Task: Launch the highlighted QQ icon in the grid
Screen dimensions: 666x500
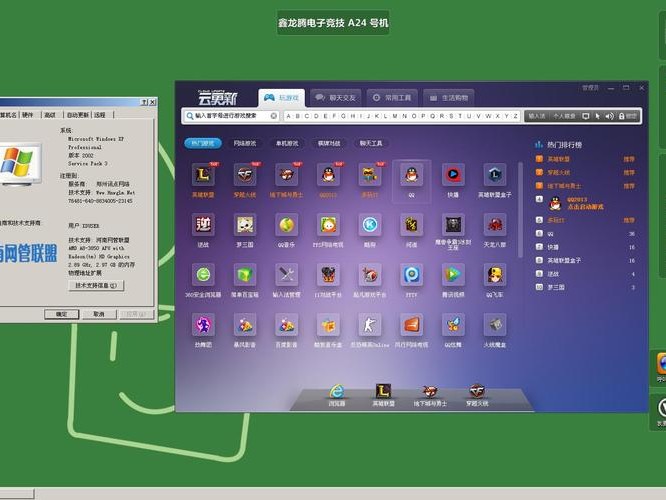Action: point(411,175)
